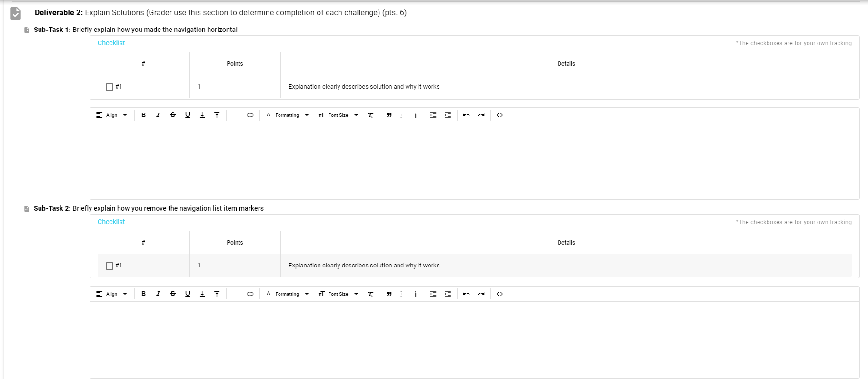Click the Checklist heading under Sub-Task 2

tap(111, 222)
